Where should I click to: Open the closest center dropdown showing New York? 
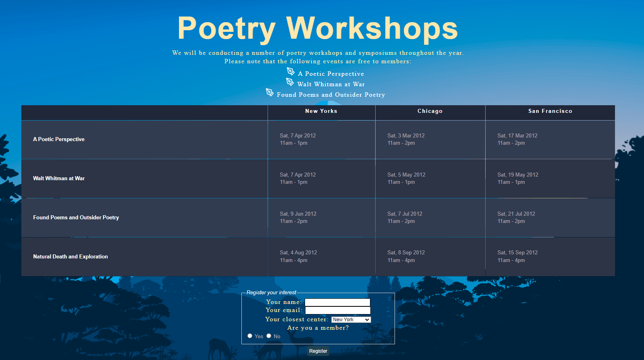pos(351,320)
